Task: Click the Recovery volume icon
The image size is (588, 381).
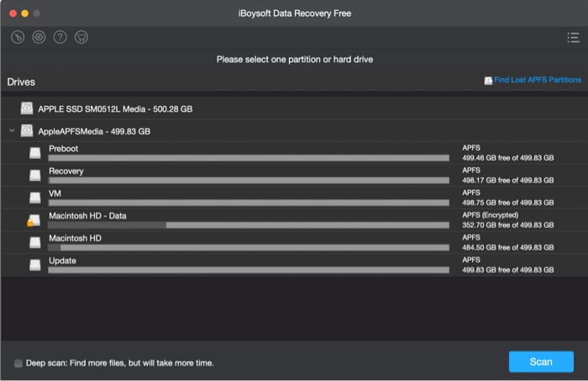Action: click(x=35, y=175)
